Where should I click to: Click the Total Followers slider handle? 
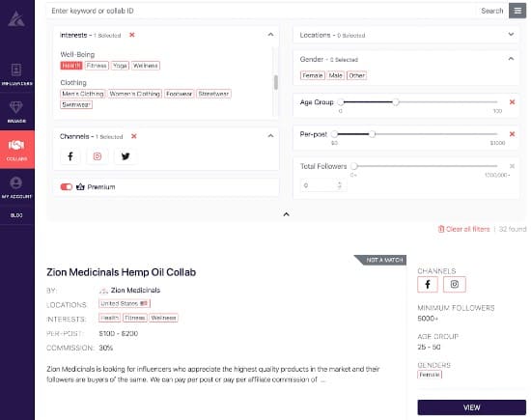(354, 166)
